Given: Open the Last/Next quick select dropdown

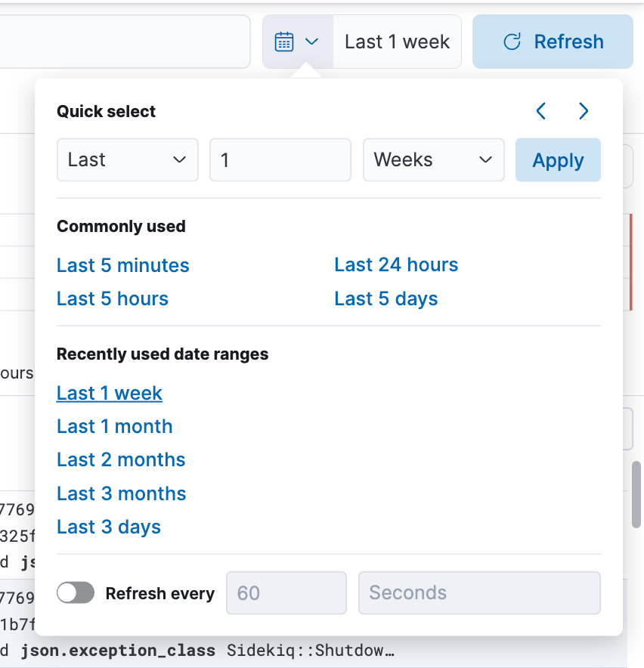Looking at the screenshot, I should pos(127,159).
